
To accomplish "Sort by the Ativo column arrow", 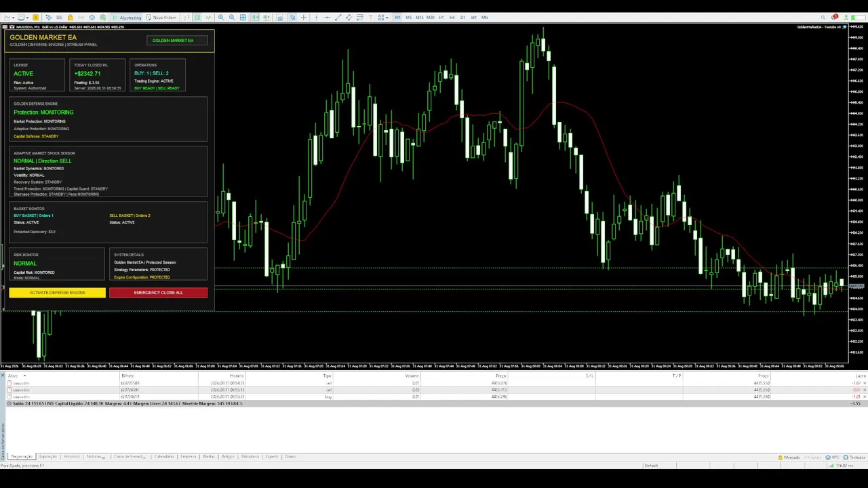I will tap(24, 375).
